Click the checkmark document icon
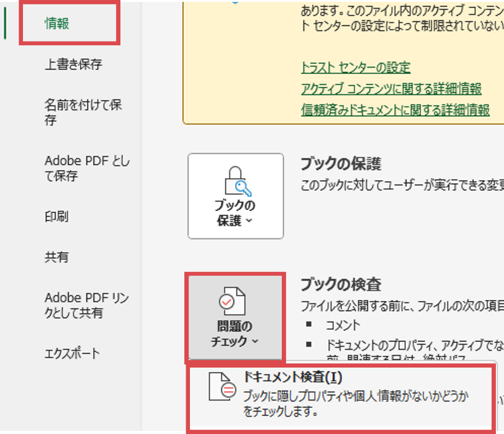 coord(232,301)
